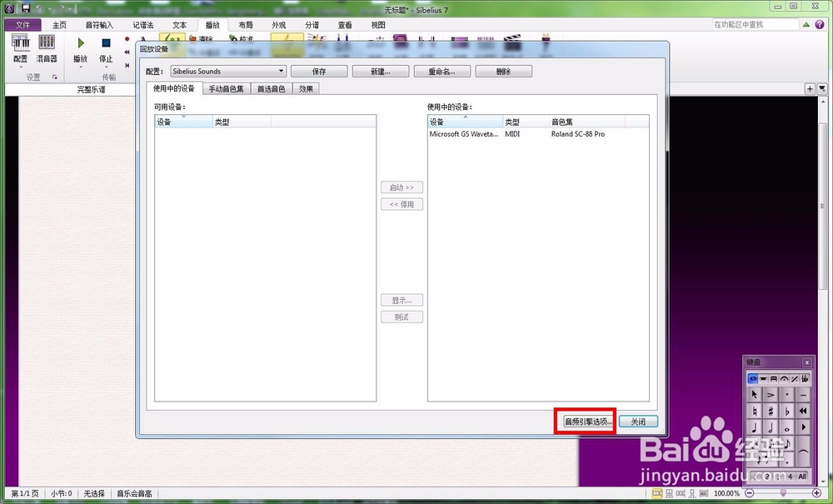Click the green 播放 play icon
833x504 pixels.
coord(81,43)
